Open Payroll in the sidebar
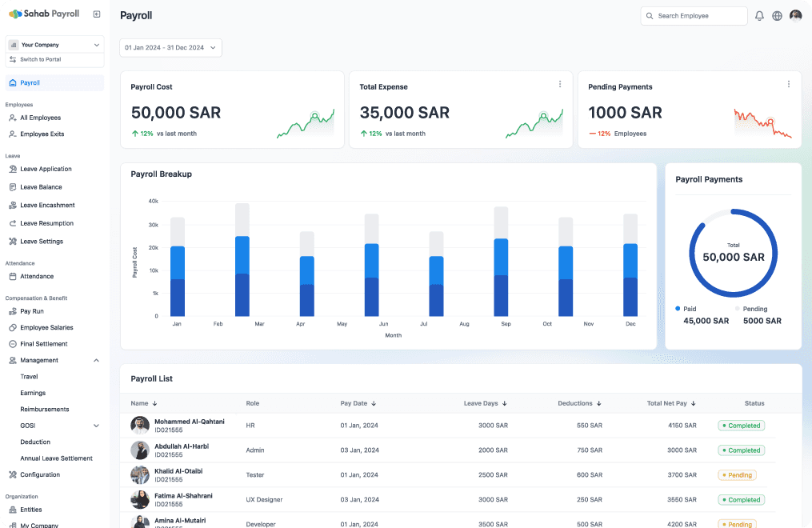Viewport: 812px width, 528px height. point(54,83)
